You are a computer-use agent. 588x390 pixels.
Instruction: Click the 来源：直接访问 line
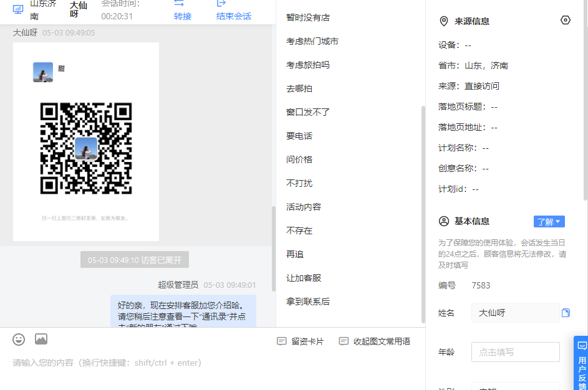[469, 86]
